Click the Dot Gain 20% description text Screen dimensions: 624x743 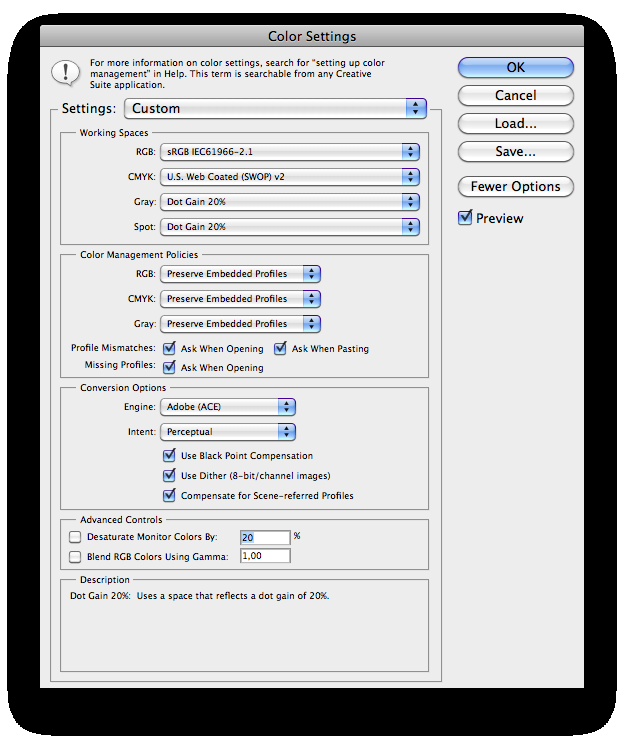pos(199,596)
